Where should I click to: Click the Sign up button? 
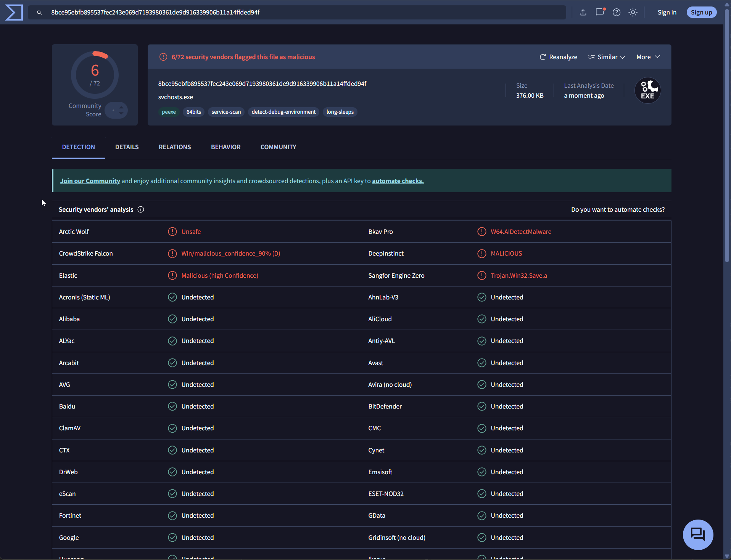(x=702, y=12)
